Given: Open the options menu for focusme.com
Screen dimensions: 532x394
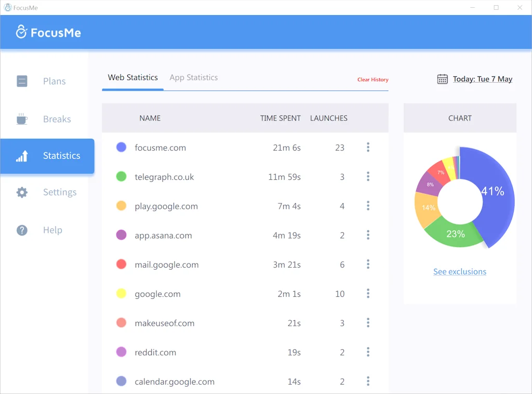Looking at the screenshot, I should pyautogui.click(x=368, y=147).
